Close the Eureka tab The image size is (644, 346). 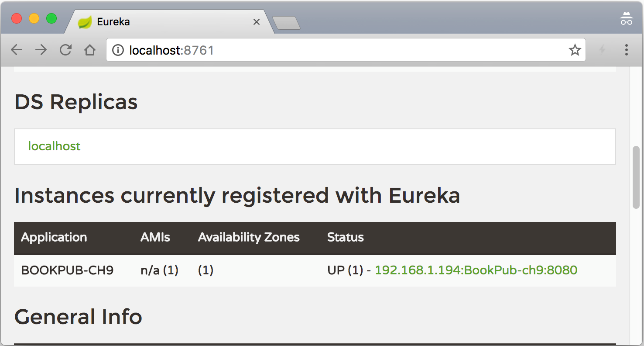point(257,22)
